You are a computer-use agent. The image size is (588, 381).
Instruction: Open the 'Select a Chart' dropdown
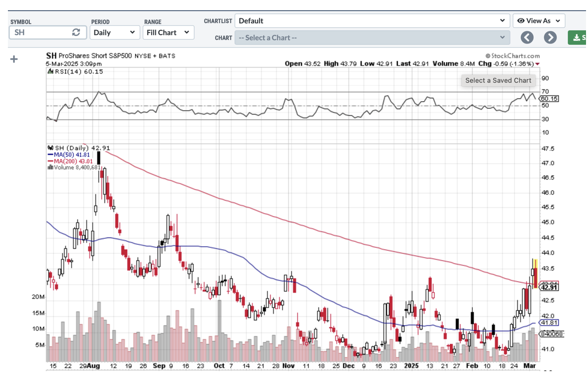(x=372, y=38)
